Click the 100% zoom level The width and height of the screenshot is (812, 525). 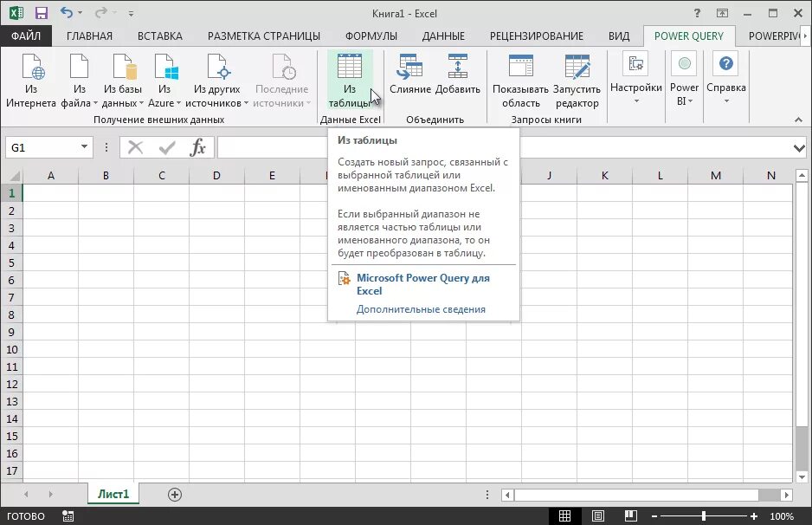pyautogui.click(x=782, y=516)
